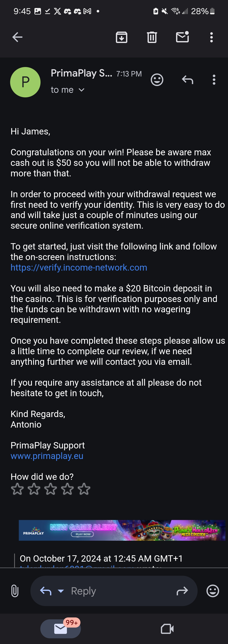Image resolution: width=228 pixels, height=644 pixels.
Task: Mark the email as unread
Action: tap(182, 37)
